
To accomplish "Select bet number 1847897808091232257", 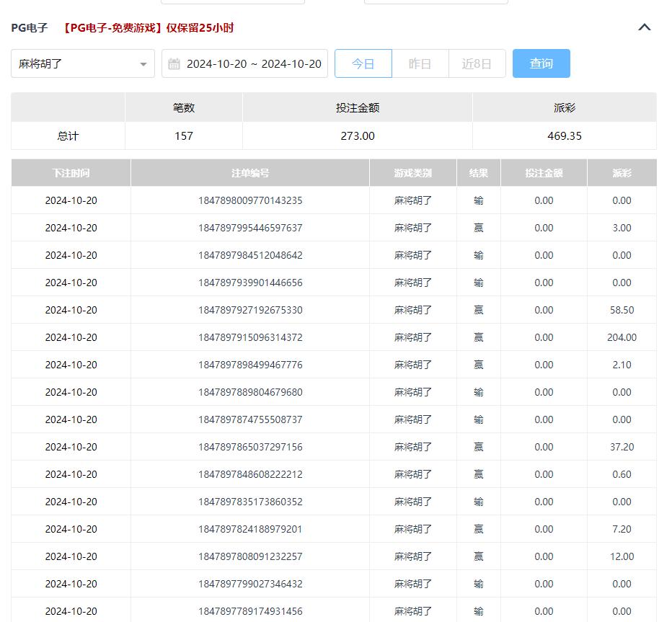I will tap(250, 556).
